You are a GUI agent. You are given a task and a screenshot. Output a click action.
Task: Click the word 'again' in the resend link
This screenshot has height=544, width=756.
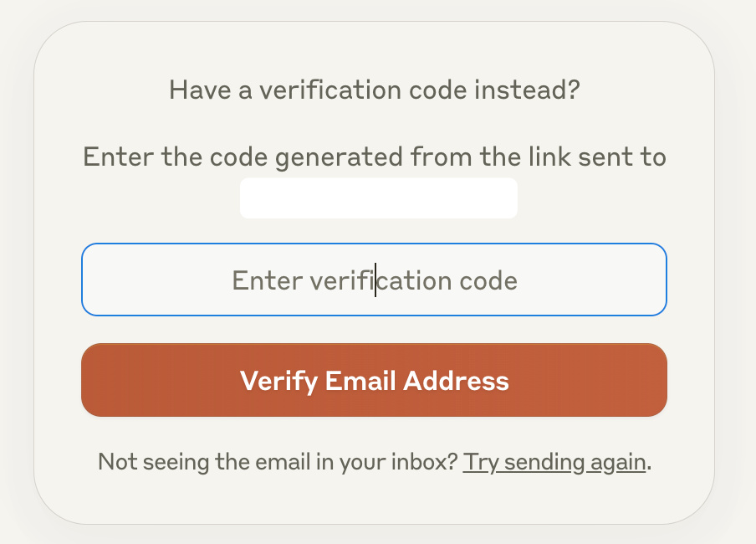click(621, 462)
